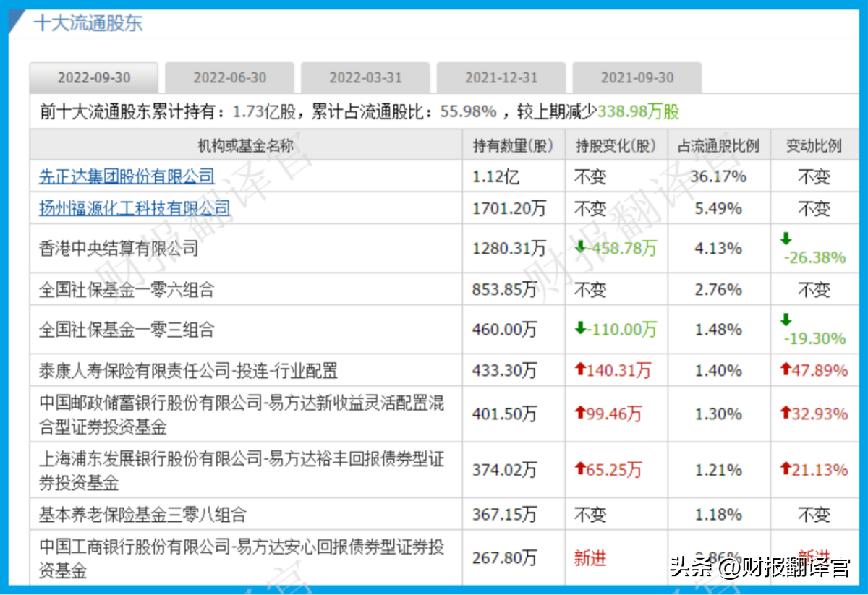Click the red up arrow beside 140.31万
This screenshot has width=868, height=595.
coord(580,370)
